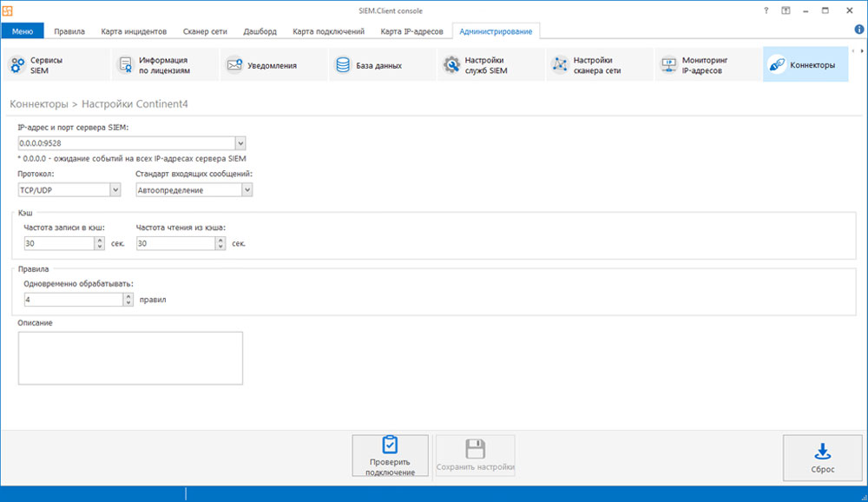This screenshot has height=502, width=868.
Task: Open the Уведомления envelope icon
Action: [234, 65]
